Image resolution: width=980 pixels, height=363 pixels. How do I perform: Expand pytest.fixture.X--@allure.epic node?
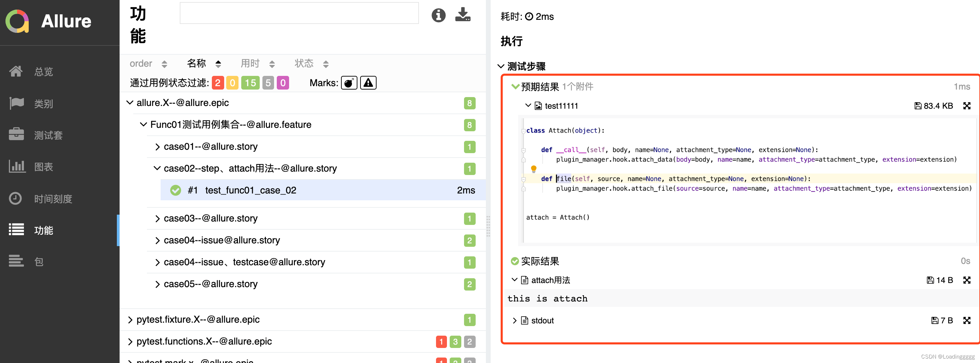coord(130,320)
